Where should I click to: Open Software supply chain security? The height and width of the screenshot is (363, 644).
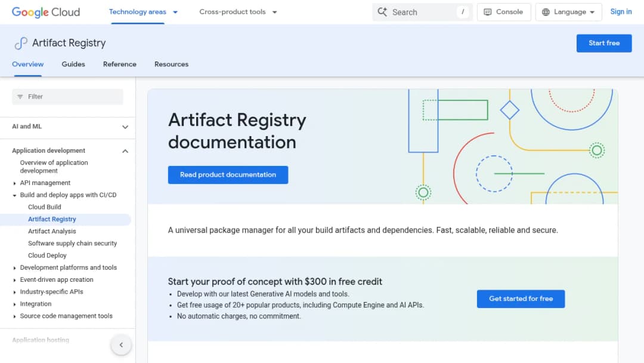coord(72,244)
